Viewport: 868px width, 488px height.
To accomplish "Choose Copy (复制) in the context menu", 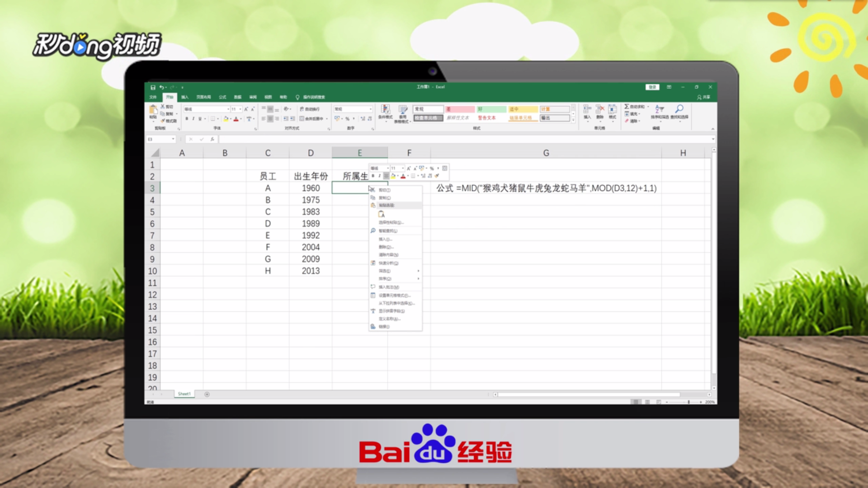I will [385, 198].
